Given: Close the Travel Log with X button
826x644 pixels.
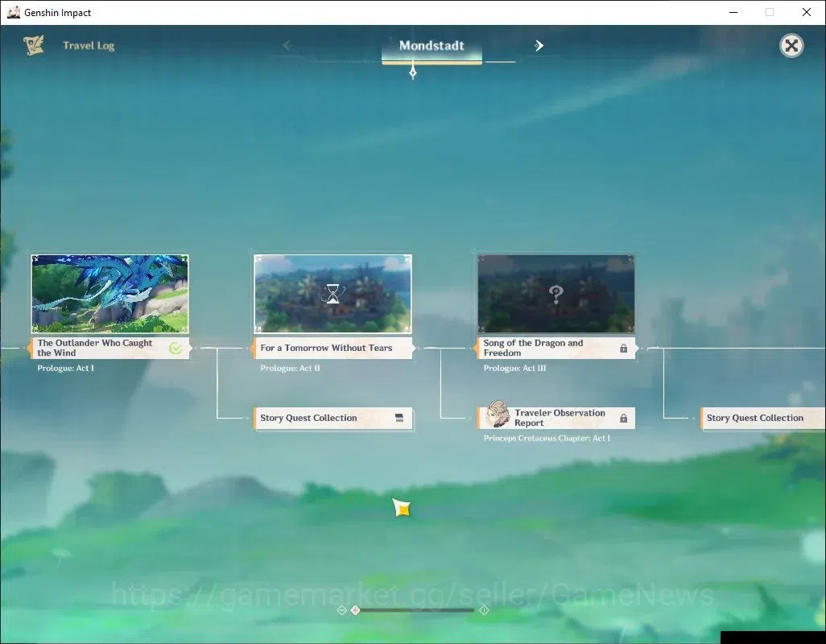Looking at the screenshot, I should tap(791, 46).
